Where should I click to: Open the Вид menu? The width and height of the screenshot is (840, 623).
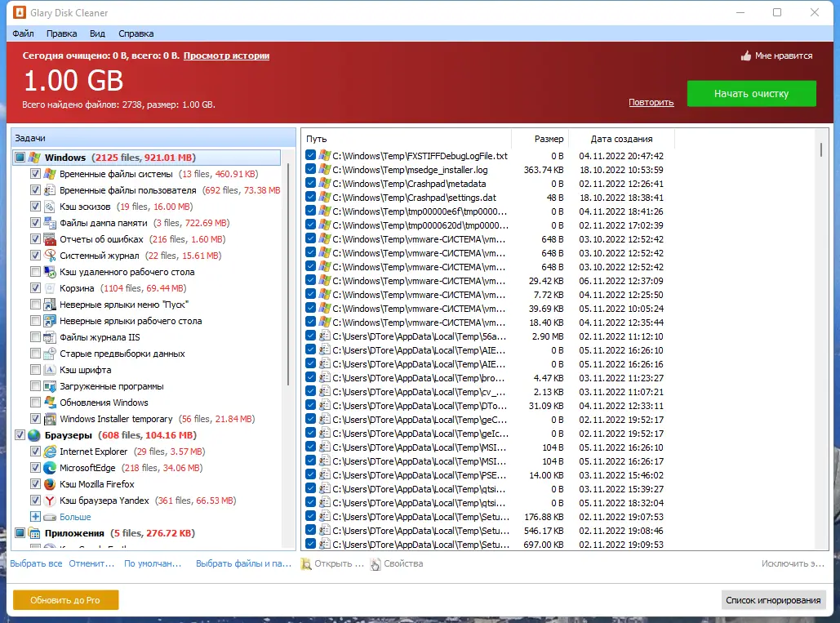click(97, 33)
